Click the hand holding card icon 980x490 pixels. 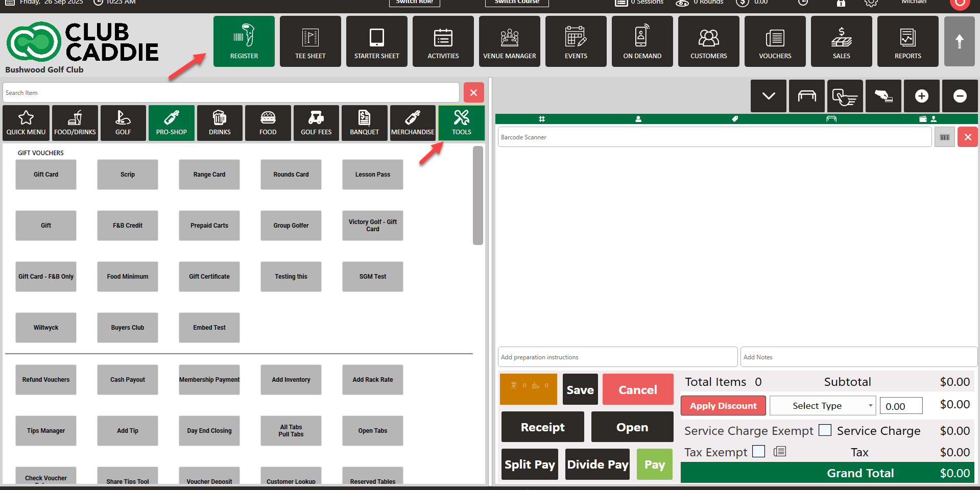[x=883, y=96]
